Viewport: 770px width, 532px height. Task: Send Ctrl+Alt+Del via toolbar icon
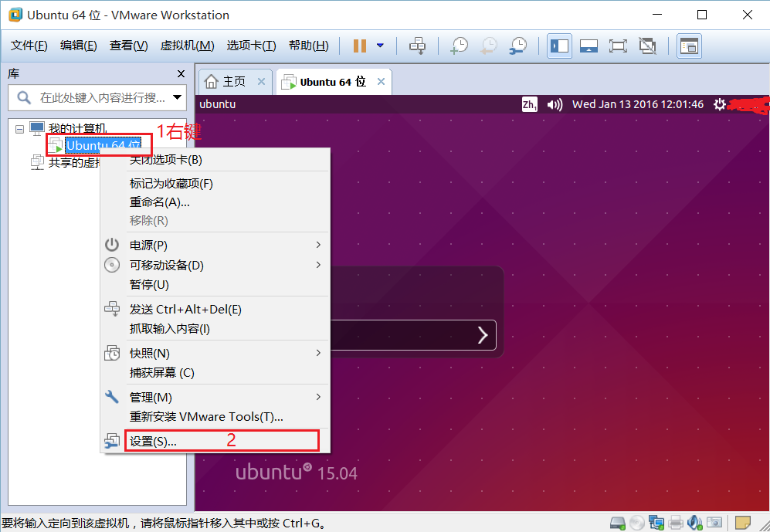click(x=417, y=46)
